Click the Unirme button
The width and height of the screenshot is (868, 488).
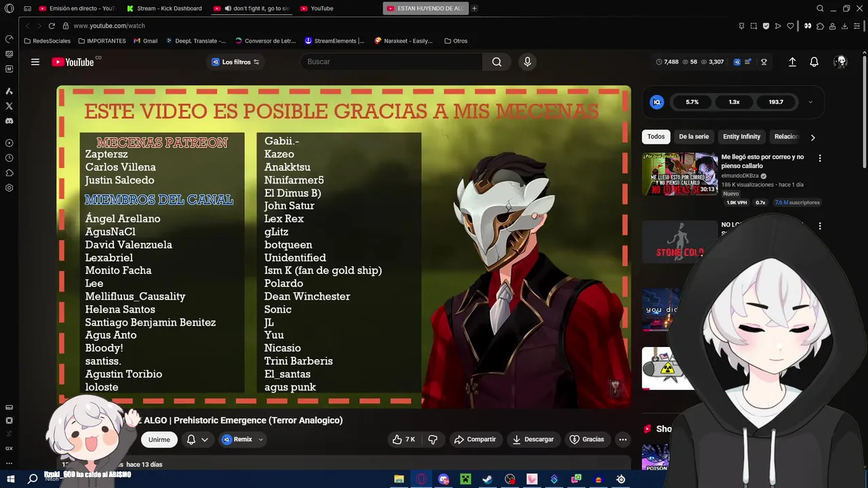pos(159,439)
